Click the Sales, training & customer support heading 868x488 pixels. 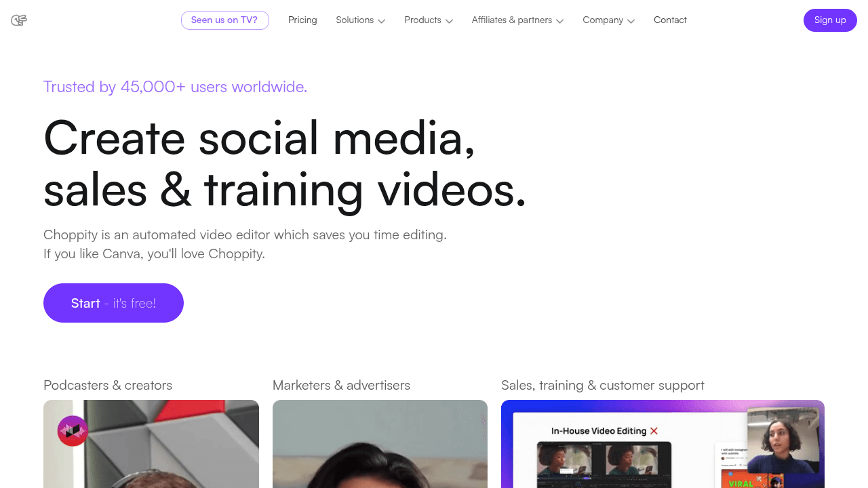coord(602,386)
